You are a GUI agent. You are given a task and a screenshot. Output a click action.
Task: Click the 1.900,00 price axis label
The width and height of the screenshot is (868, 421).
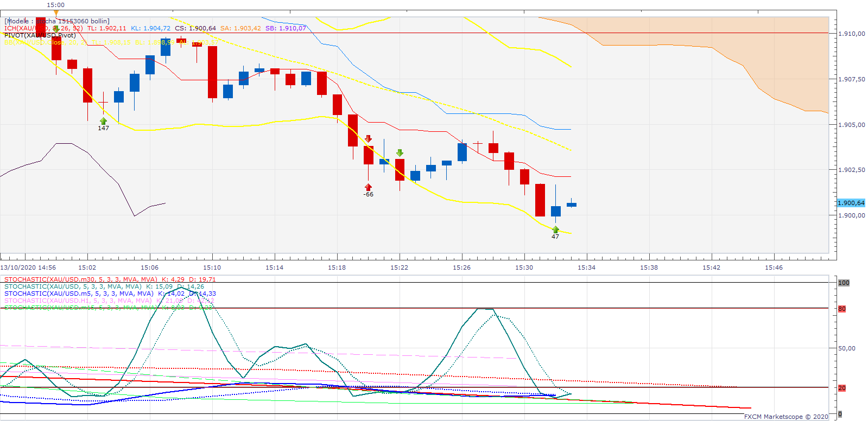pyautogui.click(x=852, y=215)
